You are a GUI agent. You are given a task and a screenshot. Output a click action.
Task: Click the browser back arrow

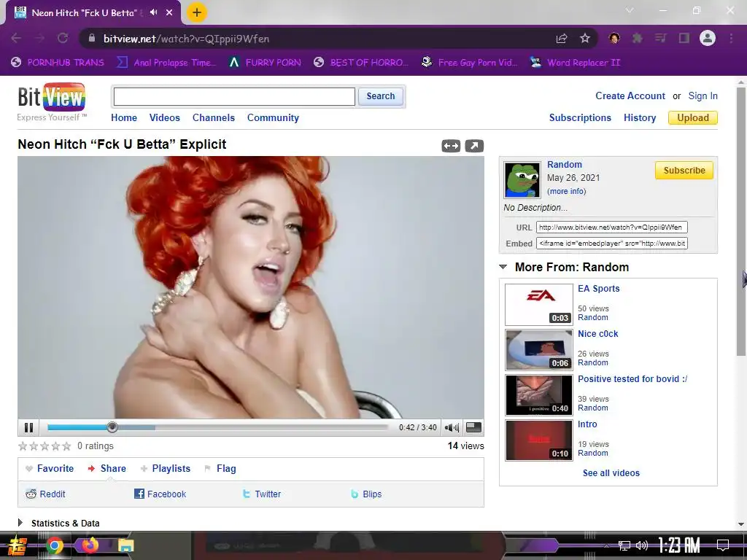[x=16, y=38]
